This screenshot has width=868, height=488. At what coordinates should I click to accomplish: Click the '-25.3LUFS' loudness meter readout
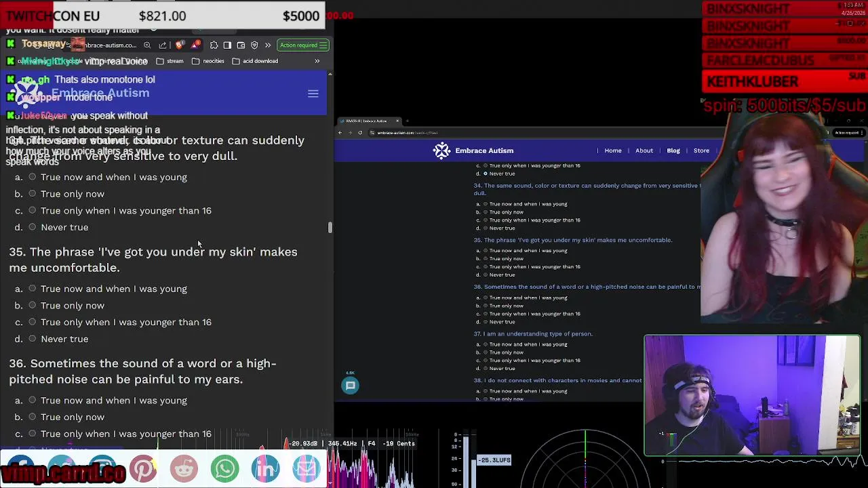pos(494,460)
